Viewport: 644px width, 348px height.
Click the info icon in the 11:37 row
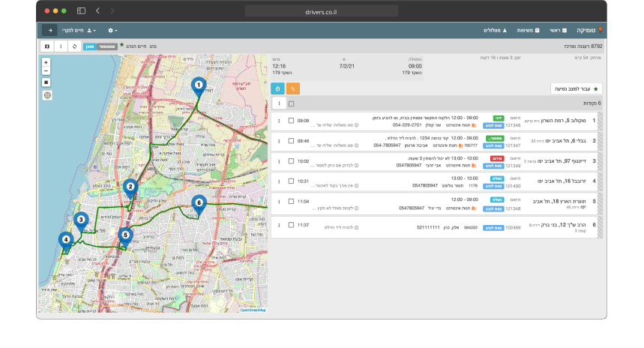point(357,227)
